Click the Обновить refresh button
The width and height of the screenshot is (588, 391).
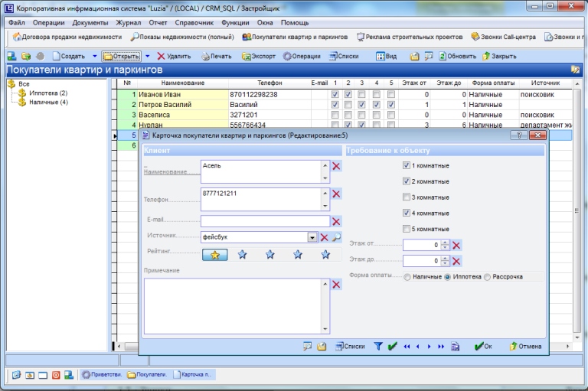click(x=458, y=56)
